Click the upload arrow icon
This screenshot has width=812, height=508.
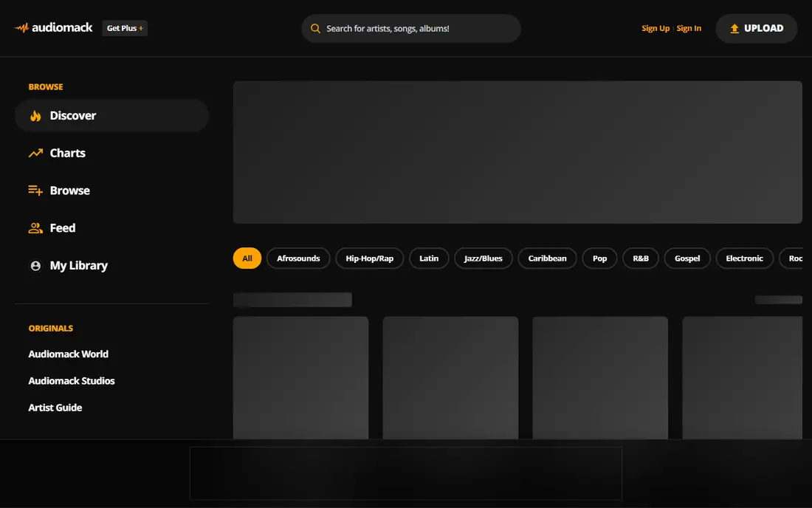pyautogui.click(x=734, y=29)
